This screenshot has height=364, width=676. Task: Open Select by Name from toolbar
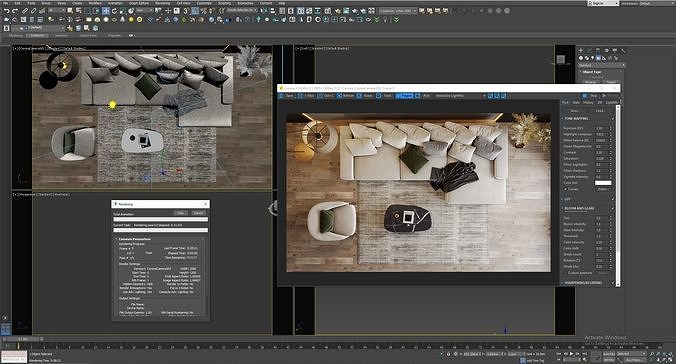78,10
